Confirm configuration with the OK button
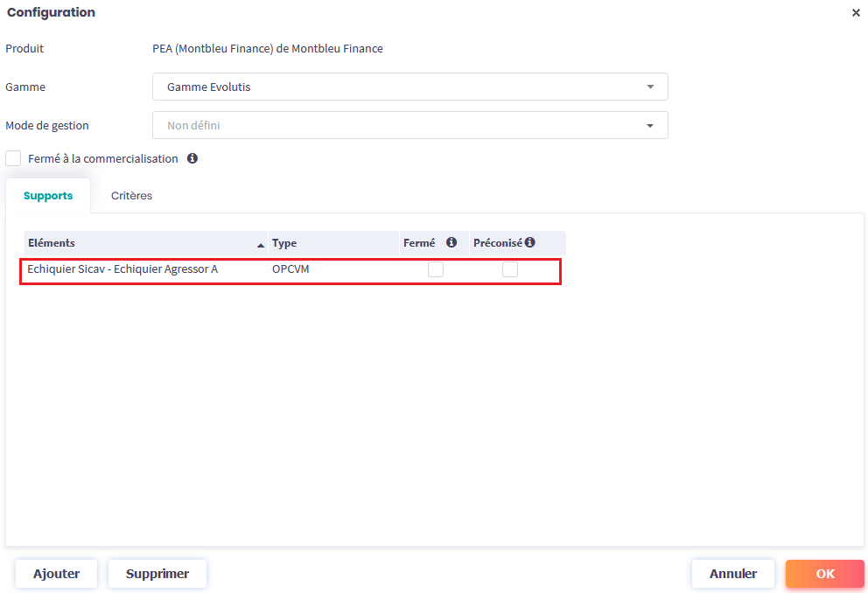The width and height of the screenshot is (868, 593). (824, 574)
